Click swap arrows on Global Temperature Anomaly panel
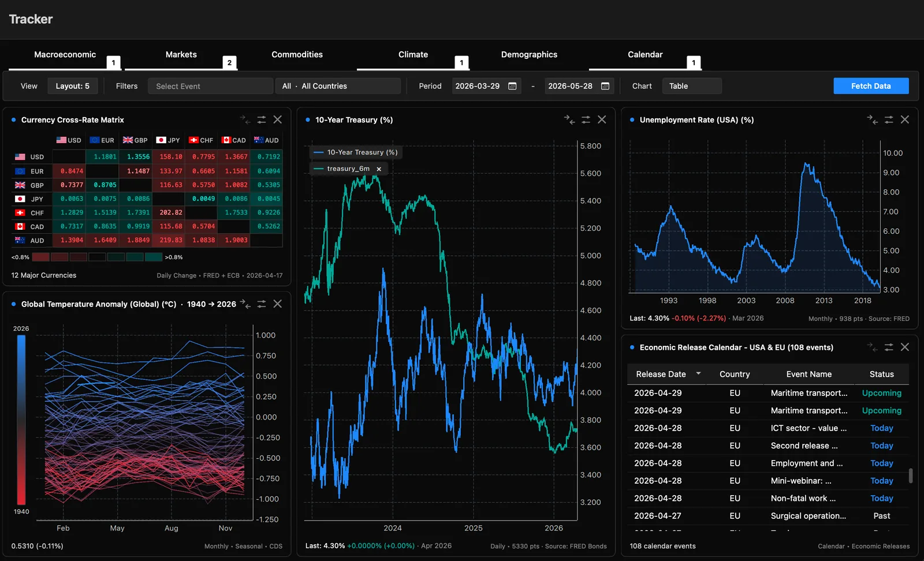Screen dimensions: 924x561 coord(245,304)
